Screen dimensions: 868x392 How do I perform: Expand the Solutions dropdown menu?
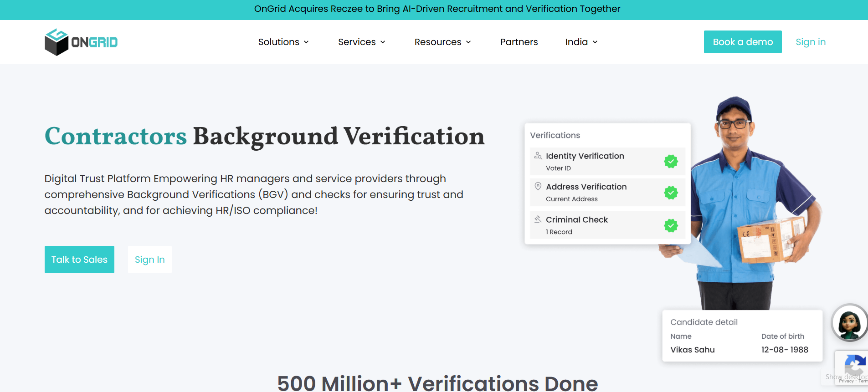click(x=283, y=42)
